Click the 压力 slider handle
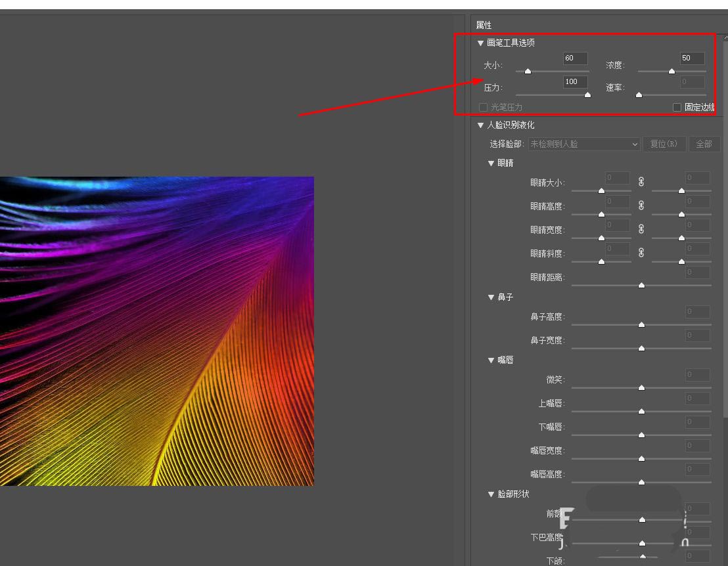Viewport: 728px width, 566px height. [588, 95]
